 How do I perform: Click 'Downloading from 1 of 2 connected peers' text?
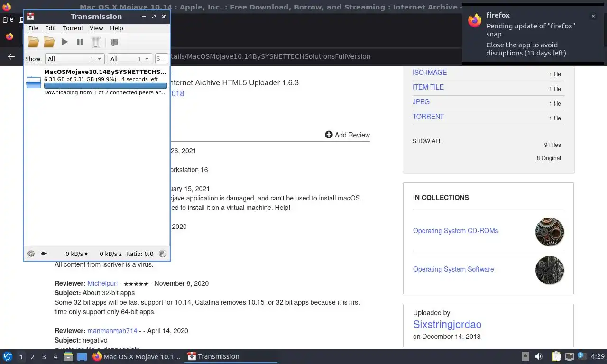point(105,92)
